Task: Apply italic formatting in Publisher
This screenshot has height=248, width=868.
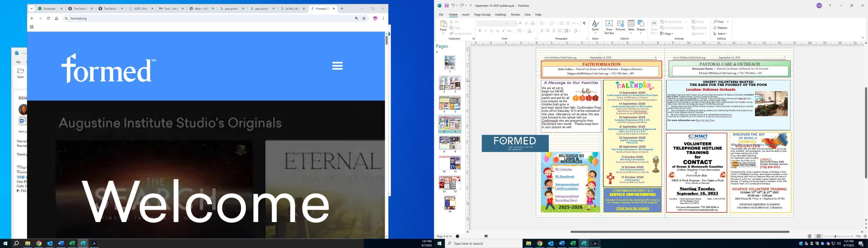Action: click(x=486, y=31)
